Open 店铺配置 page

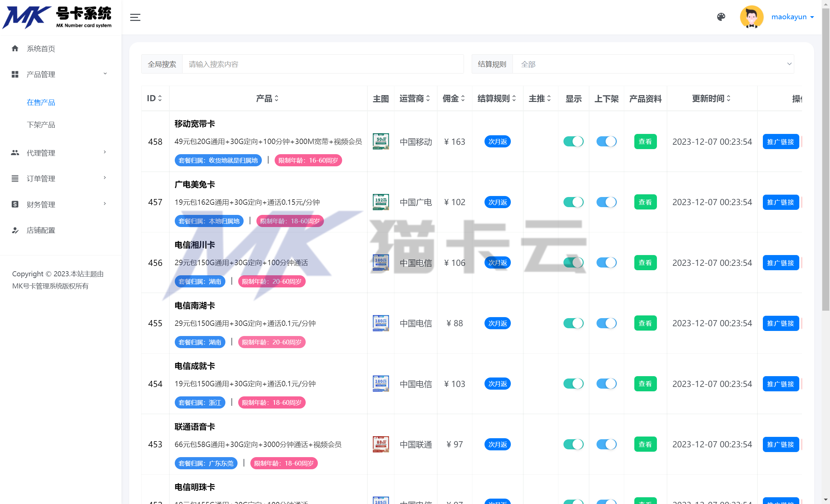click(41, 230)
